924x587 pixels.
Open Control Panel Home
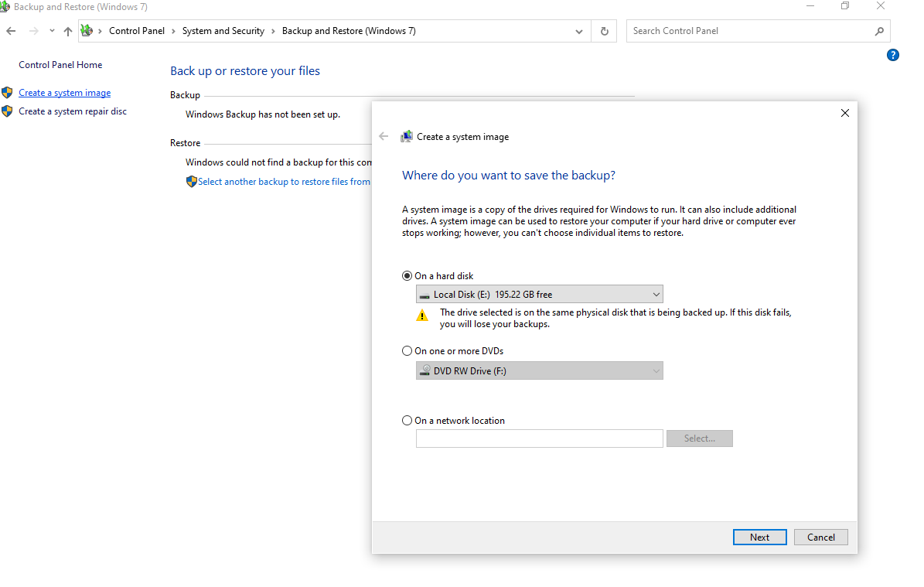(60, 65)
